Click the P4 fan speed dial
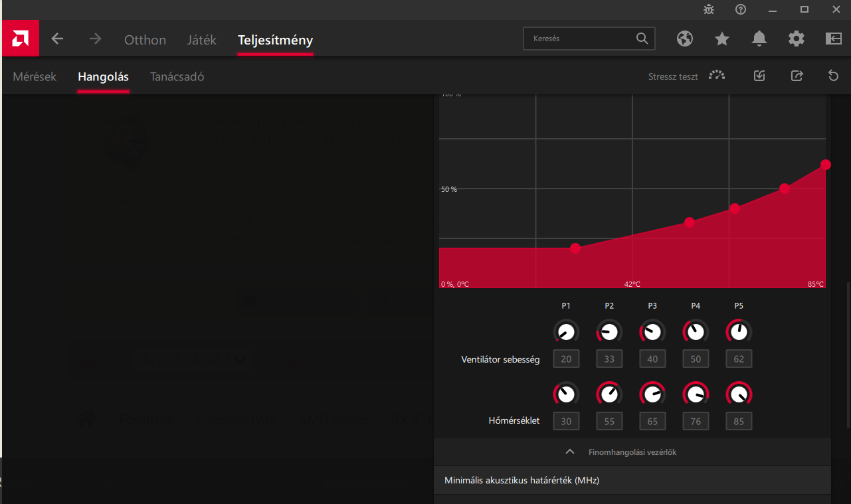The height and width of the screenshot is (504, 851). pos(696,331)
